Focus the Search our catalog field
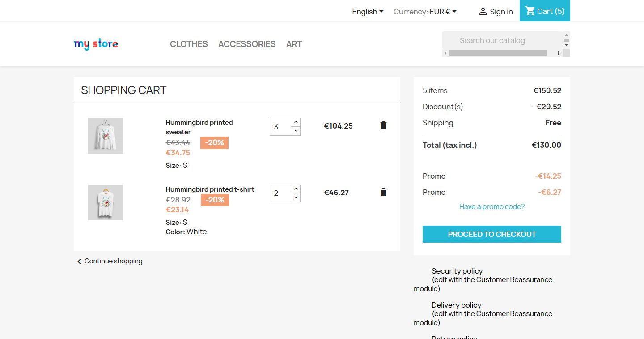The height and width of the screenshot is (339, 644). (x=501, y=40)
